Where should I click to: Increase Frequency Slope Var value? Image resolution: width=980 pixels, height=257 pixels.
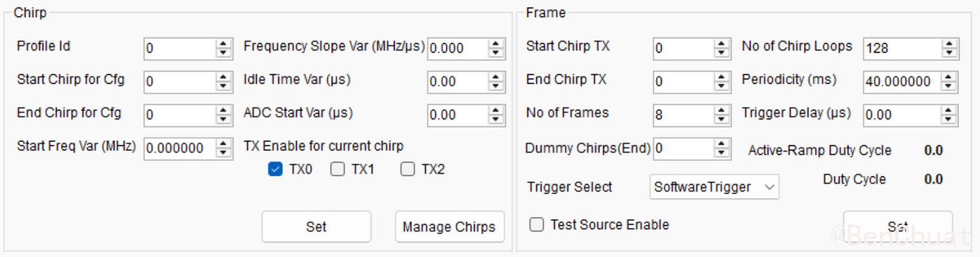pyautogui.click(x=496, y=44)
